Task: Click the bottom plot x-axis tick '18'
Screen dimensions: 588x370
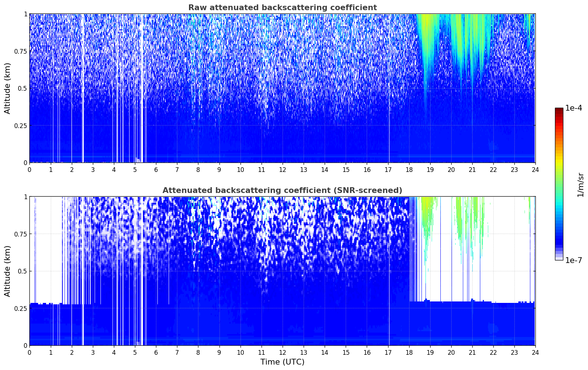Action: (409, 352)
